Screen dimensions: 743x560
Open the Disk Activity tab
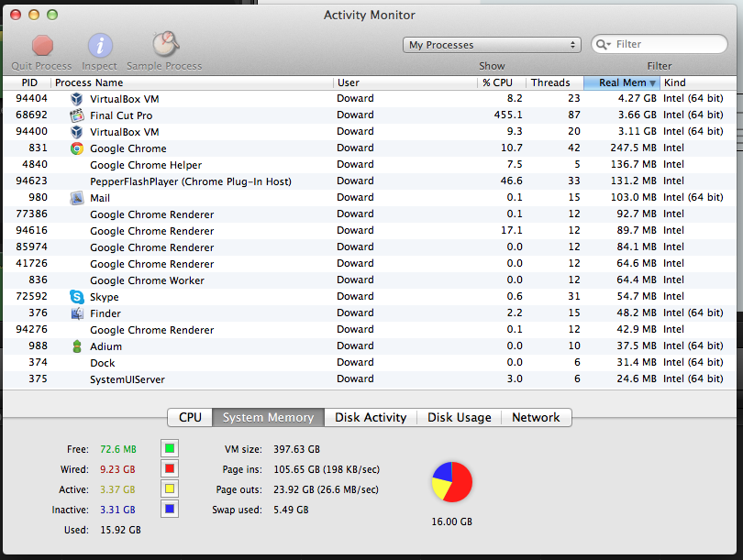point(371,418)
